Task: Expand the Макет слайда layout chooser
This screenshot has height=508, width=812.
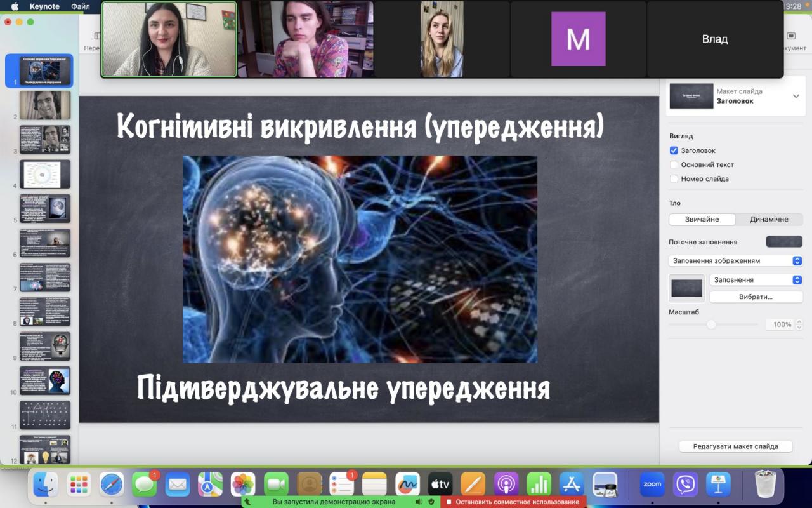Action: (796, 96)
